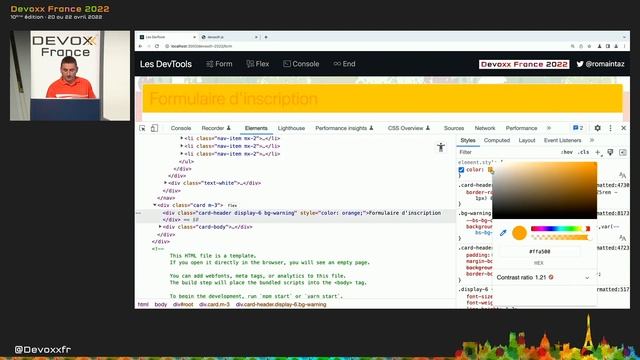Click the font editor icon beside .card-header rule
640x360 pixels.
pos(622,175)
